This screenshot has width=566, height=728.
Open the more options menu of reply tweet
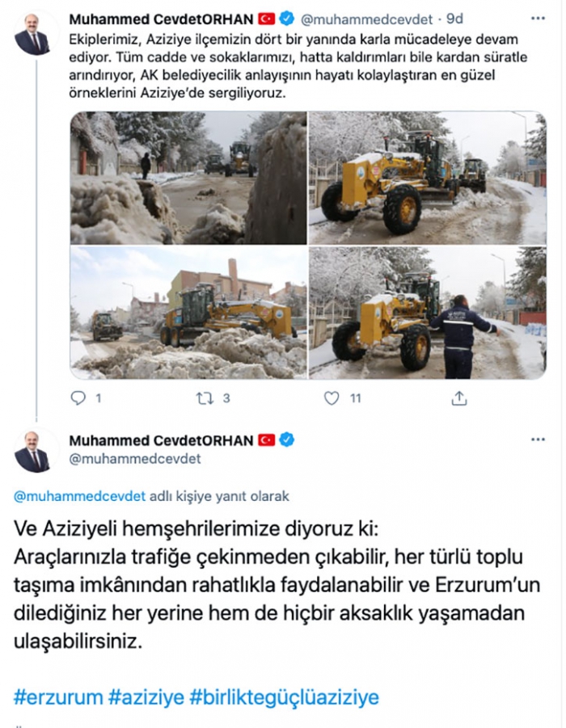(x=538, y=440)
